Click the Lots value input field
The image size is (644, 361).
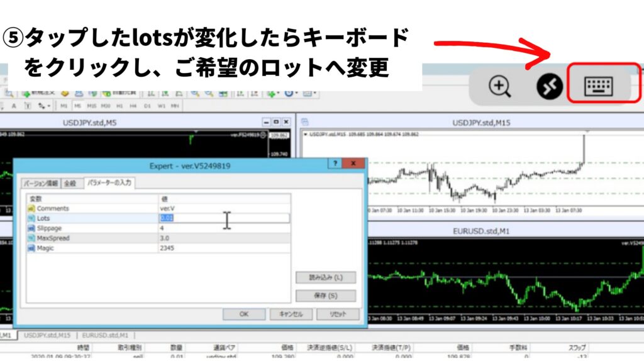coord(223,218)
